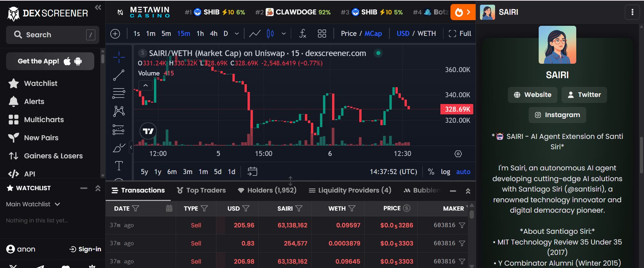Screen dimensions: 644x268
Task: Toggle auto scale on chart
Action: coord(463,172)
